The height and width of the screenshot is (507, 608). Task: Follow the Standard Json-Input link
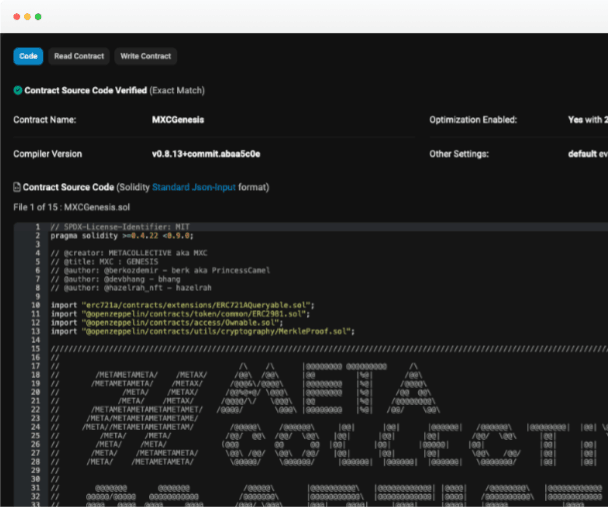[x=188, y=187]
